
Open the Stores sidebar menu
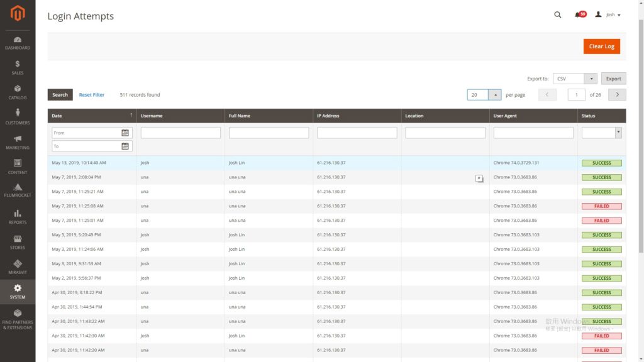coord(17,242)
